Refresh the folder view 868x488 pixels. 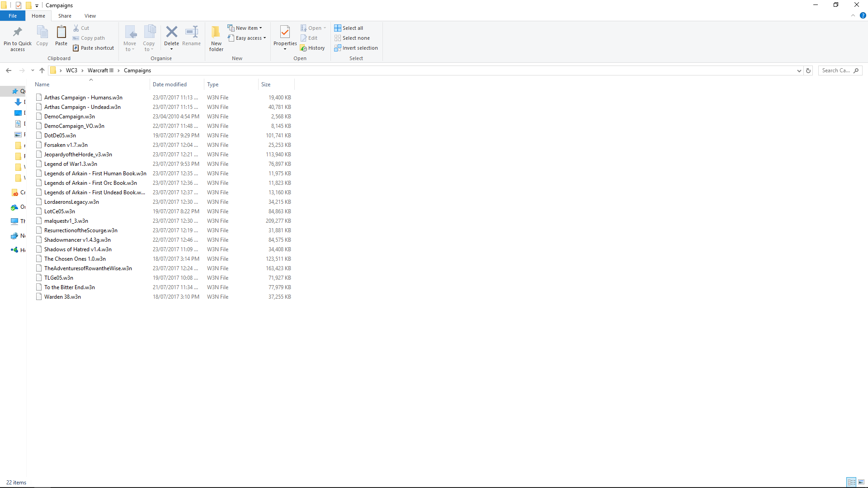click(x=808, y=70)
